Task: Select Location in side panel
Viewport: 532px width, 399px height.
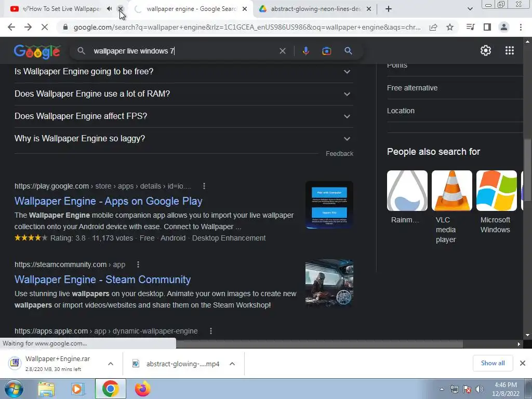Action: click(401, 111)
